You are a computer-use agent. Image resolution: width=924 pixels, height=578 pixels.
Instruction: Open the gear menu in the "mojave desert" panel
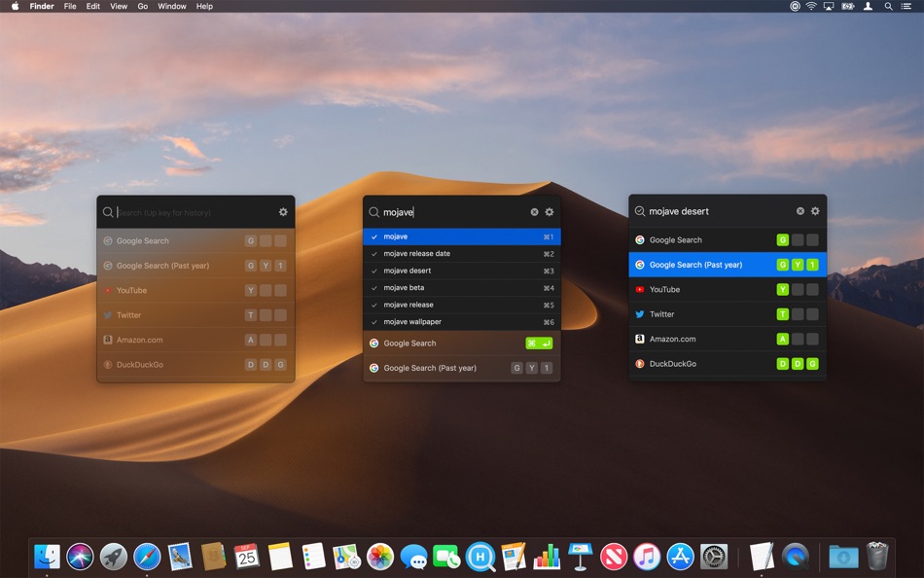tap(815, 210)
